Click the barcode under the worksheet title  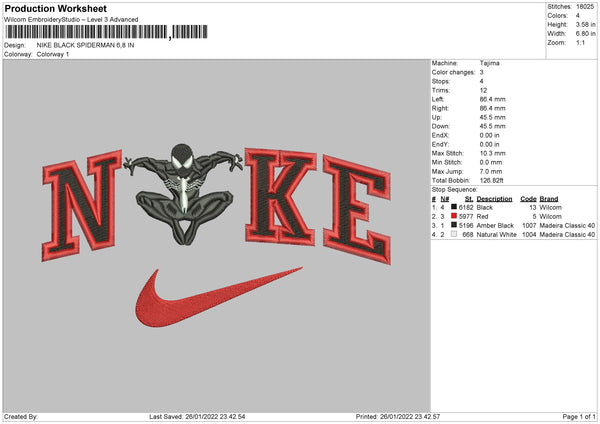pos(106,32)
